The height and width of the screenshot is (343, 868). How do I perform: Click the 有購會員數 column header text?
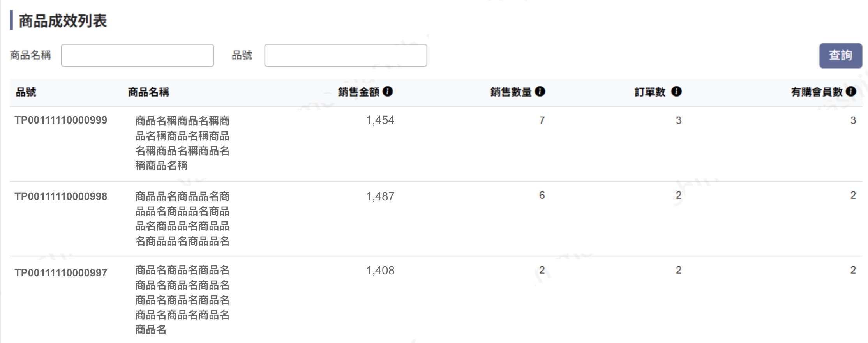817,92
